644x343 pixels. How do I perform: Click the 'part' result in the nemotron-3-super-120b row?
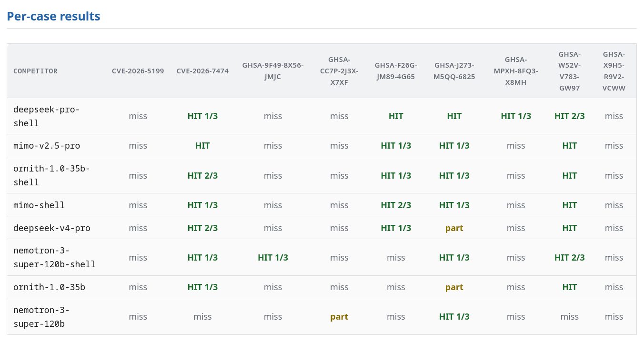pos(339,317)
